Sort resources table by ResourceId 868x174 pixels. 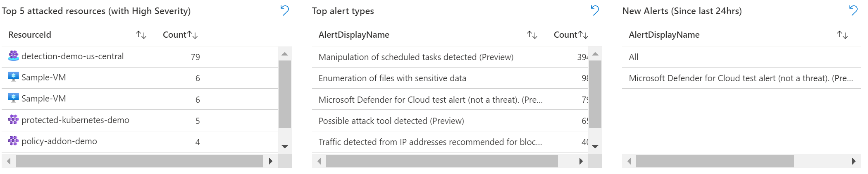(x=141, y=35)
